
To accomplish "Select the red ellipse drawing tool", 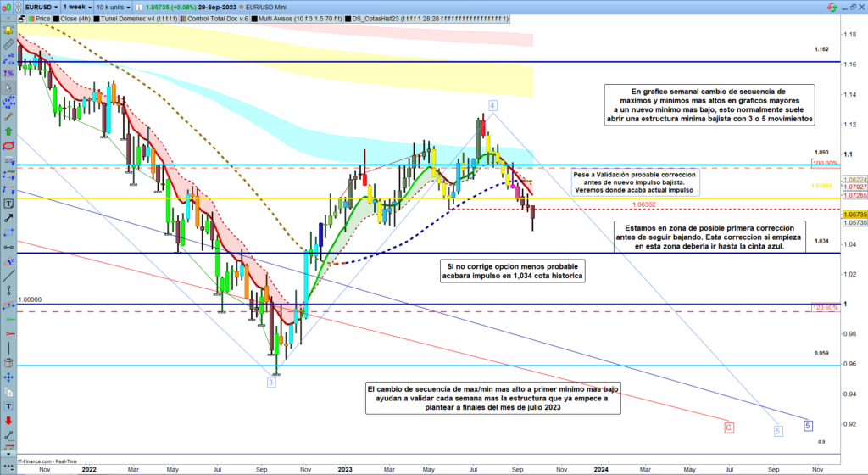I will point(8,146).
